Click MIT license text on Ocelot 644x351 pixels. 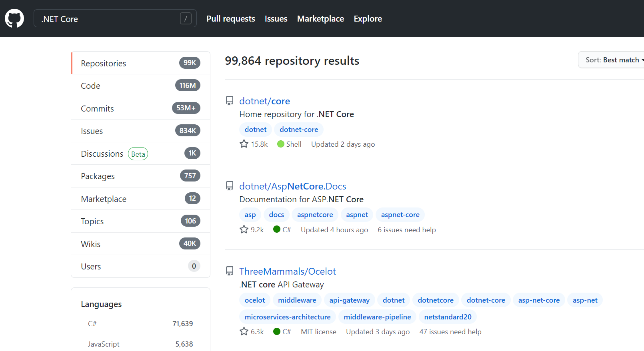318,332
